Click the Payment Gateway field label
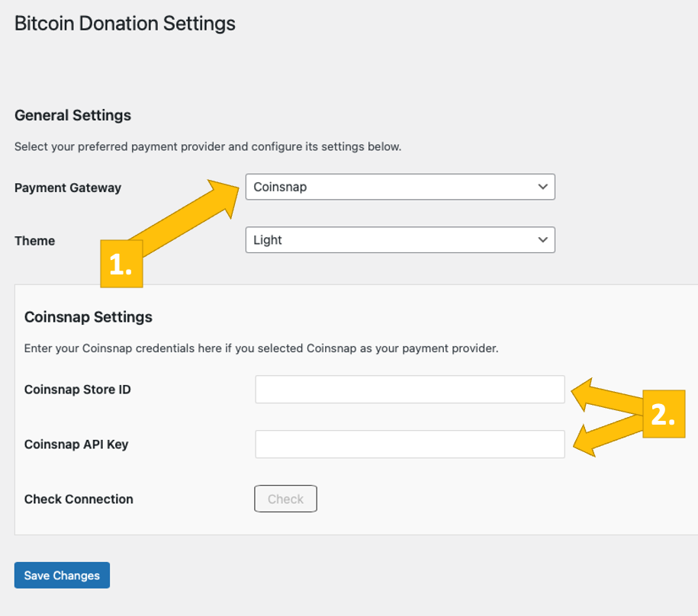Image resolution: width=698 pixels, height=616 pixels. pos(68,188)
